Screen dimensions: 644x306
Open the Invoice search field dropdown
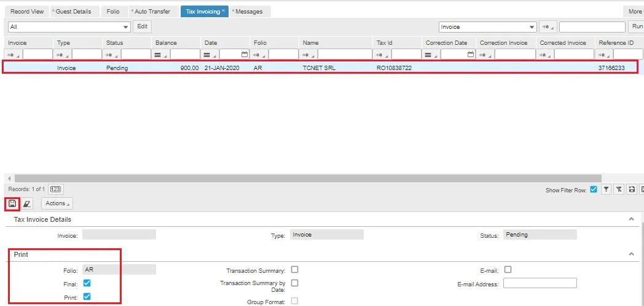(x=532, y=27)
